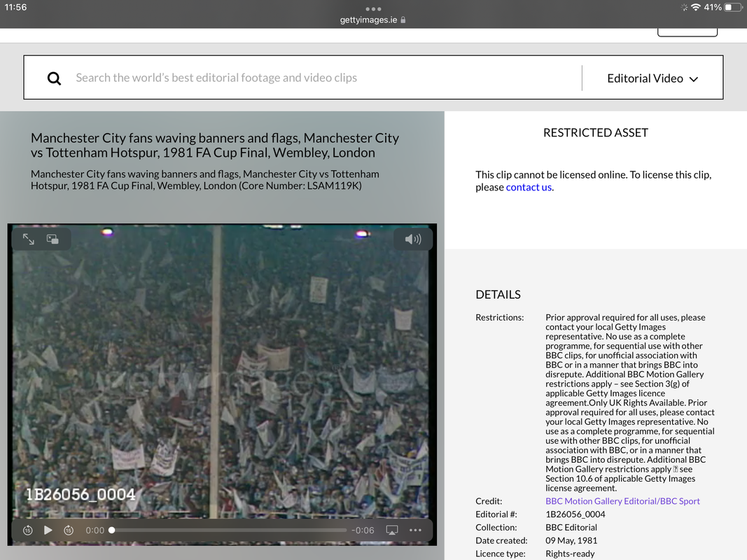
Task: Click the 0:00 elapsed time label
Action: 95,530
